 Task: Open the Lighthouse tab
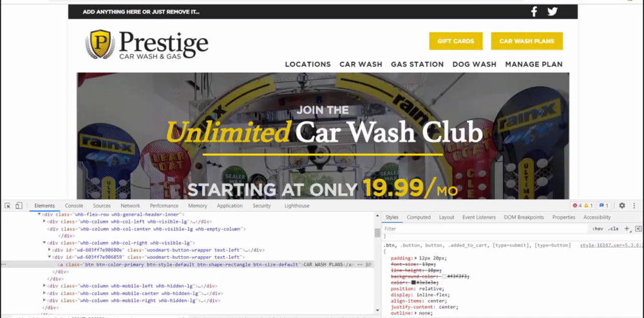pyautogui.click(x=297, y=205)
